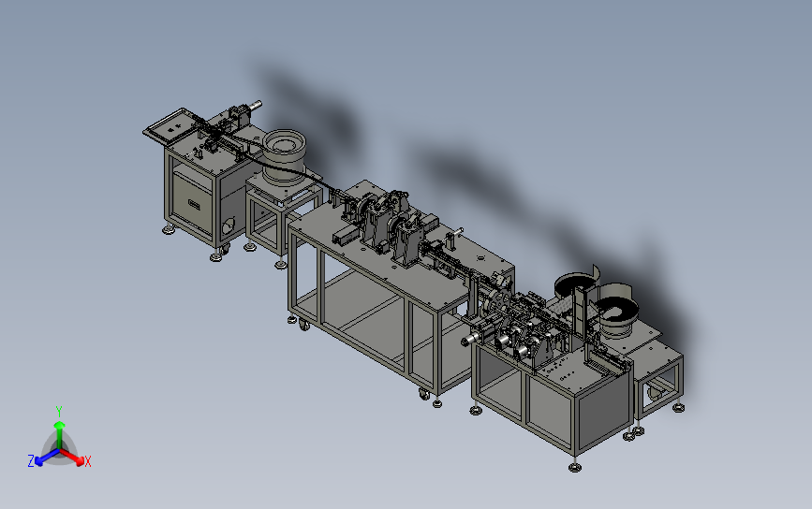Click the red X axis arrow on triad
The image size is (812, 509).
[74, 458]
